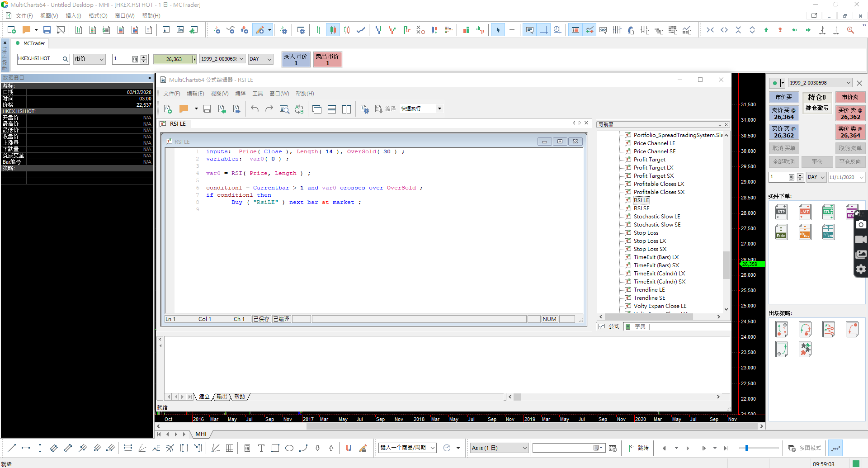Click the zoom slider in bottom toolbar
Image resolution: width=868 pixels, height=468 pixels.
coord(747,448)
